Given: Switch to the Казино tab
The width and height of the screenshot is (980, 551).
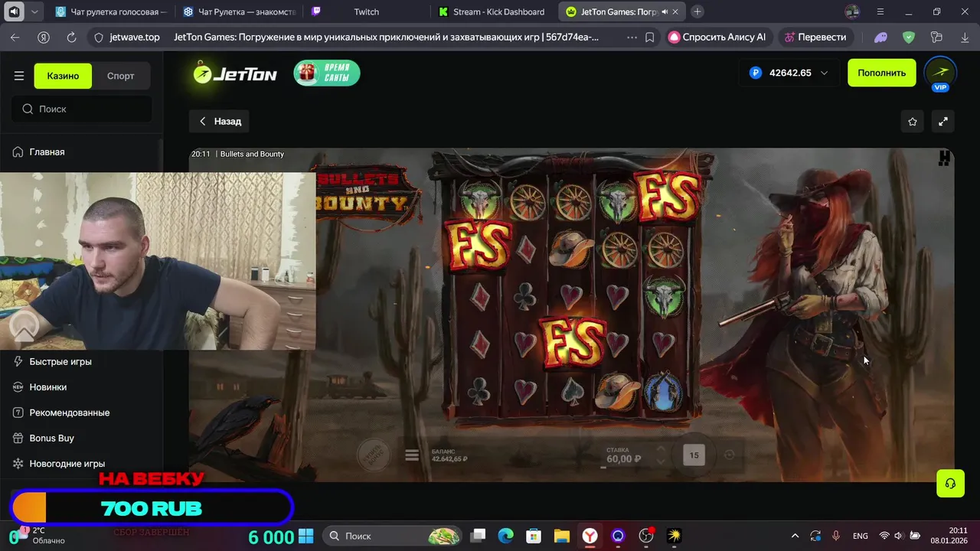Looking at the screenshot, I should (63, 76).
